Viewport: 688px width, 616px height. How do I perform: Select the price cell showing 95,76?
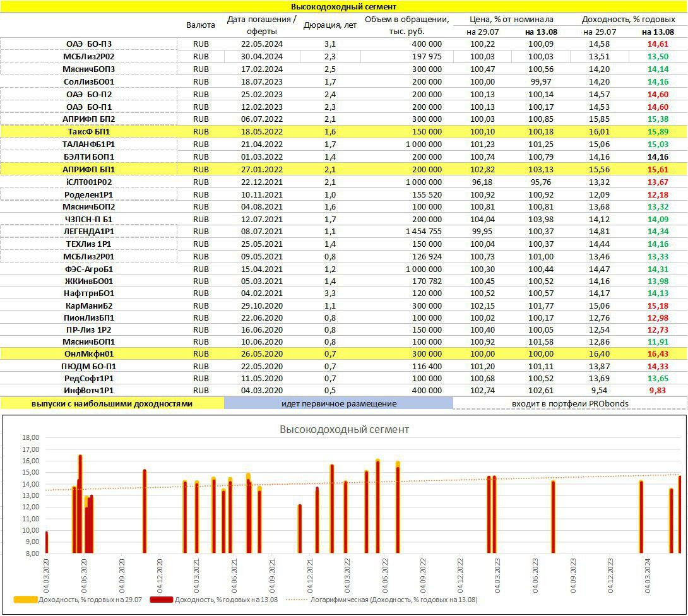(540, 182)
